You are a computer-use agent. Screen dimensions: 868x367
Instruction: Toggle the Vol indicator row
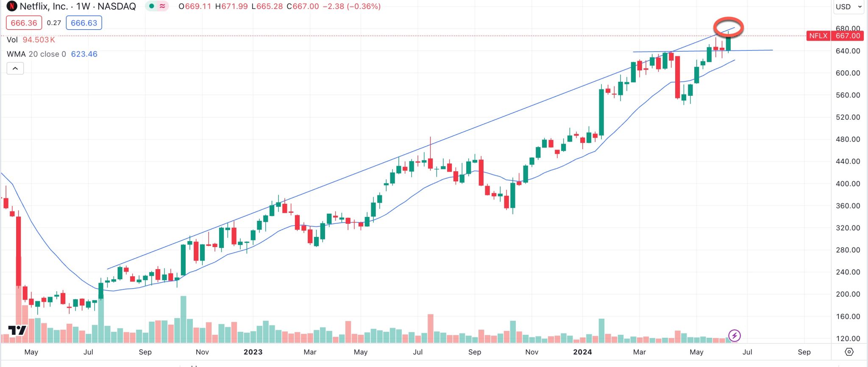coord(13,39)
